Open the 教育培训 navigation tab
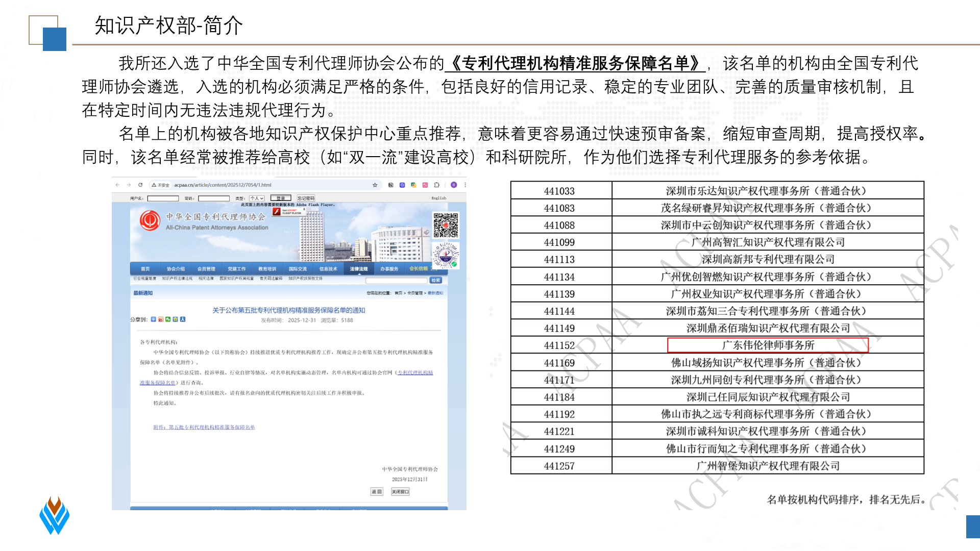Image resolution: width=980 pixels, height=551 pixels. coord(267,269)
